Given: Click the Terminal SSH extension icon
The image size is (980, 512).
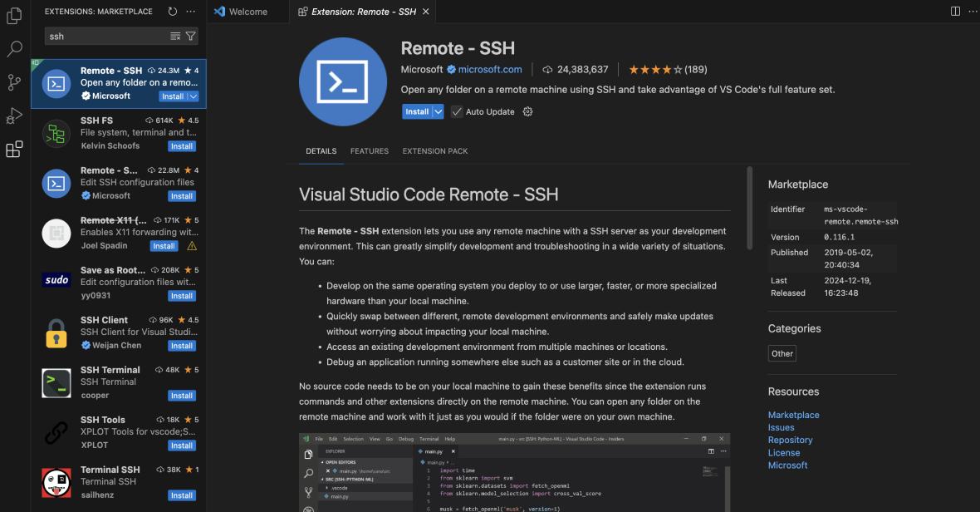Looking at the screenshot, I should coord(56,483).
